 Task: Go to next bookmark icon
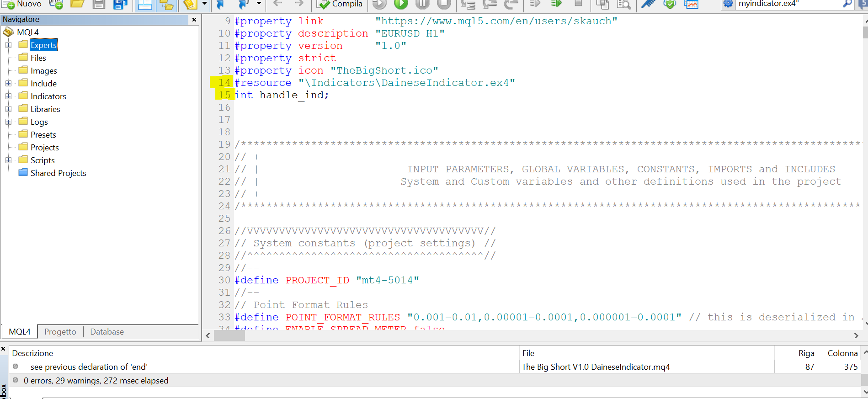[244, 4]
